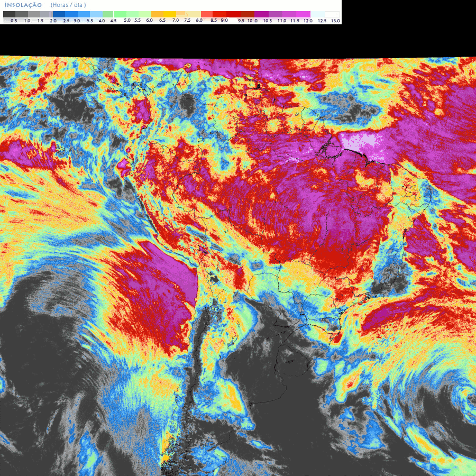Click the '0.5' legend value

(14, 21)
